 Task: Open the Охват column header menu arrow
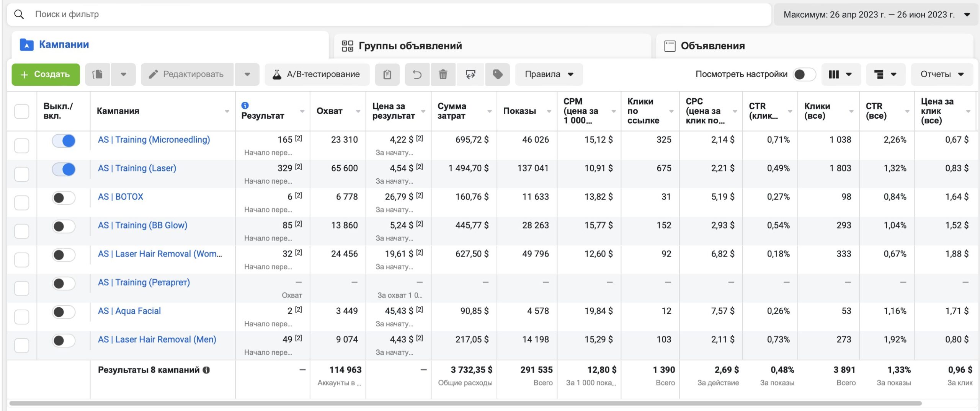358,111
